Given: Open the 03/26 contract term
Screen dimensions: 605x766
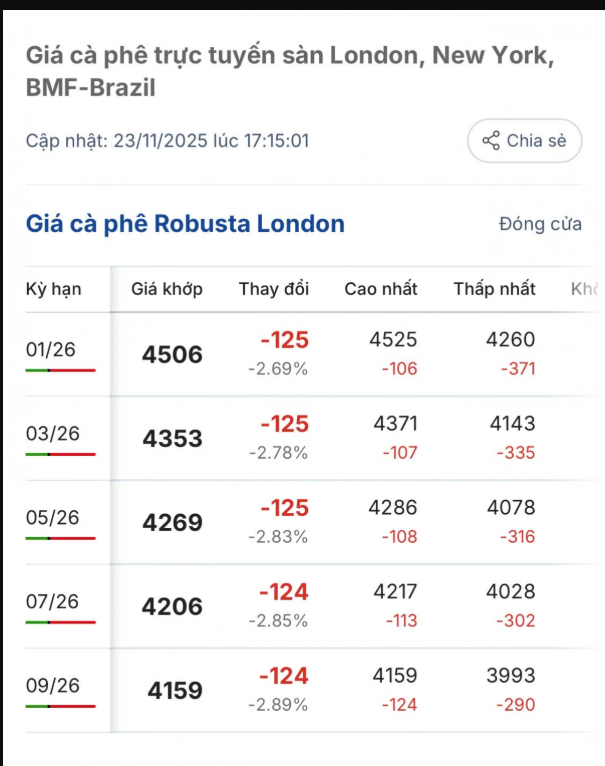Looking at the screenshot, I should click(51, 434).
